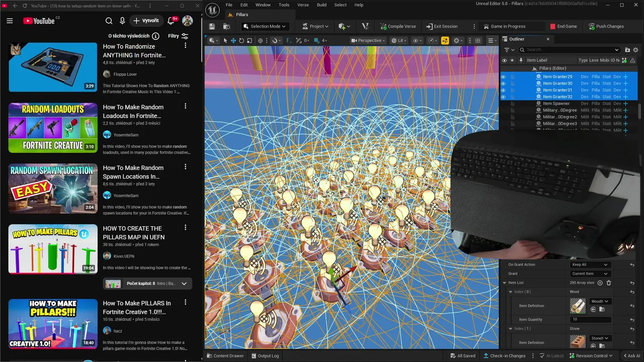The image size is (644, 362).
Task: Open the Perspective view dropdown
Action: tap(369, 40)
